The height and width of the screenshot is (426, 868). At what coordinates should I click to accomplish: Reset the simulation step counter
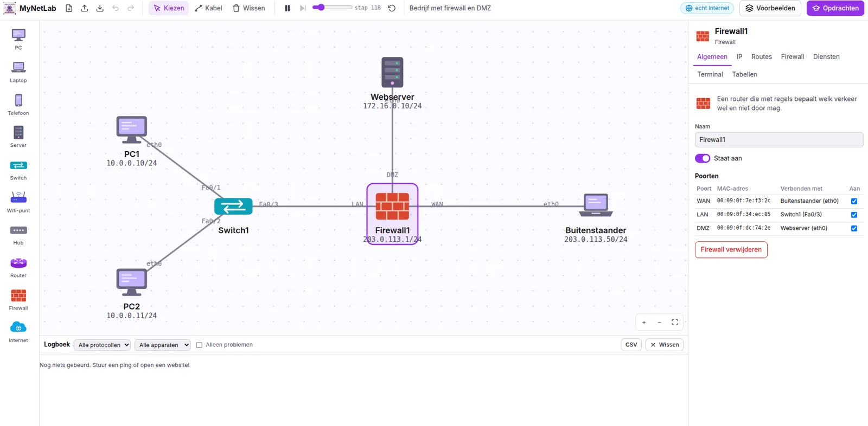point(392,8)
